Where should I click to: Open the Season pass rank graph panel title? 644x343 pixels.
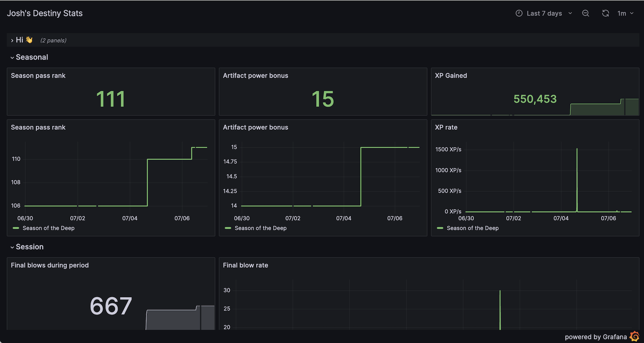(38, 127)
